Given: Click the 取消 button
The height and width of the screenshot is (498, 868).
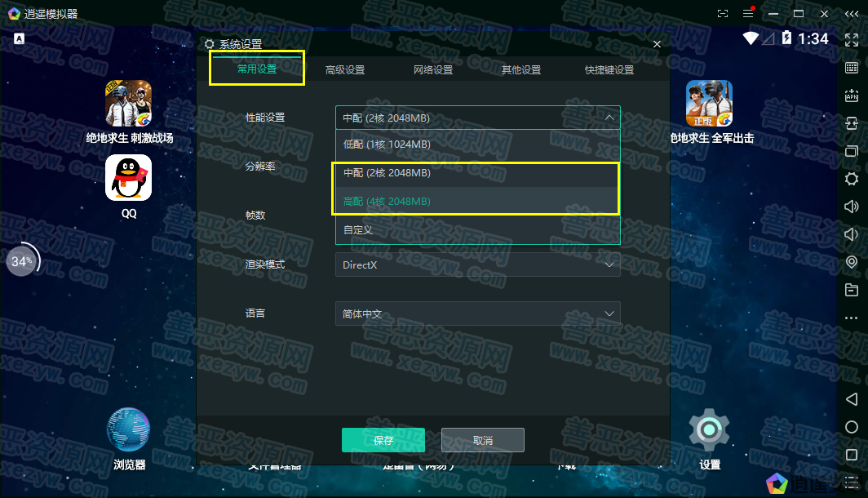Looking at the screenshot, I should [483, 440].
